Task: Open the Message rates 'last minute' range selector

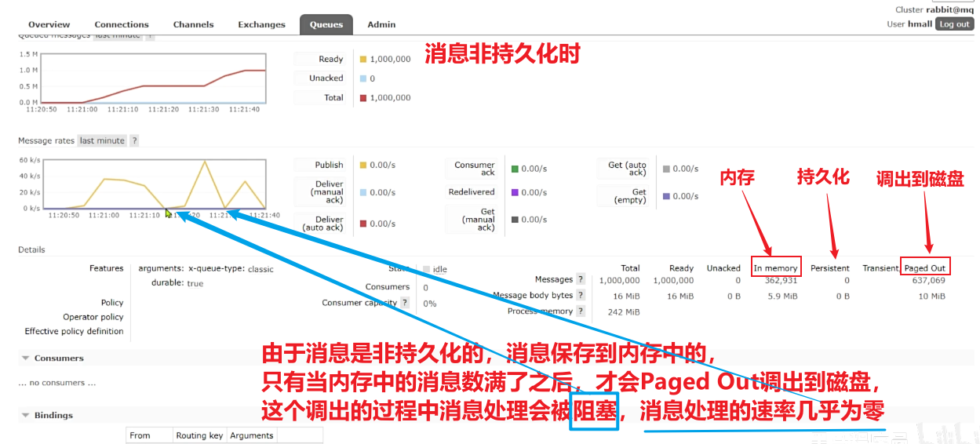Action: tap(102, 140)
